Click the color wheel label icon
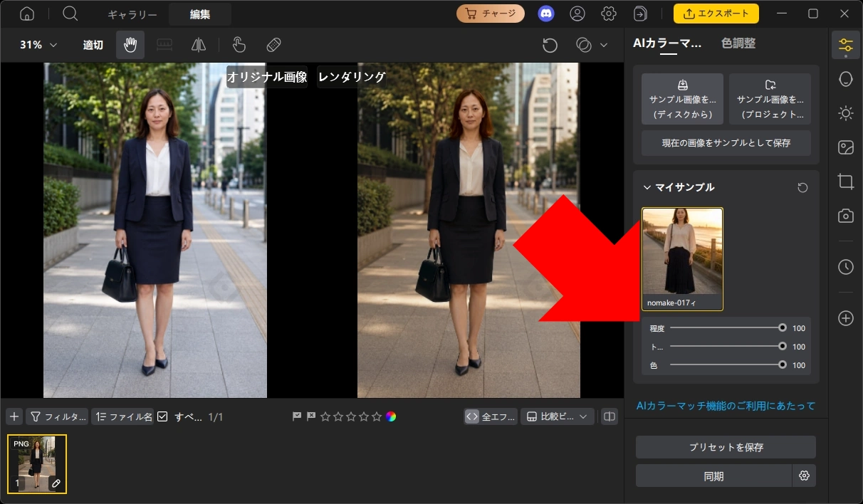863x504 pixels. pyautogui.click(x=391, y=416)
